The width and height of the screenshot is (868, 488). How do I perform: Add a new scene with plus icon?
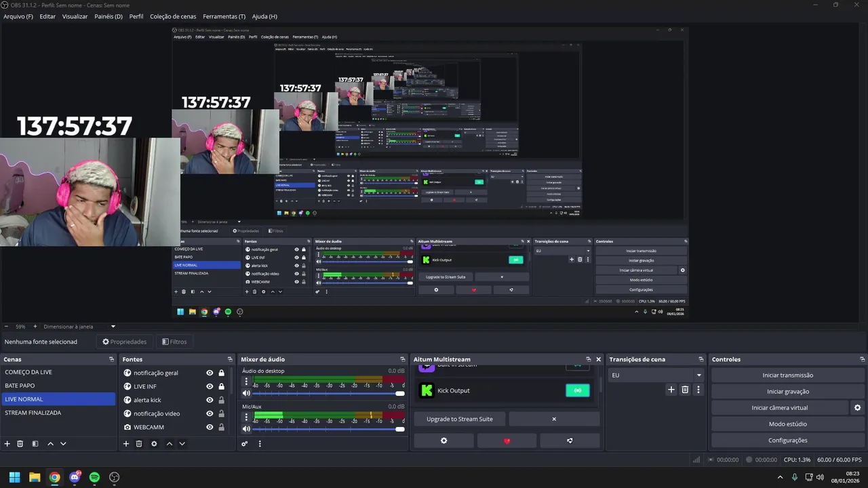click(7, 444)
